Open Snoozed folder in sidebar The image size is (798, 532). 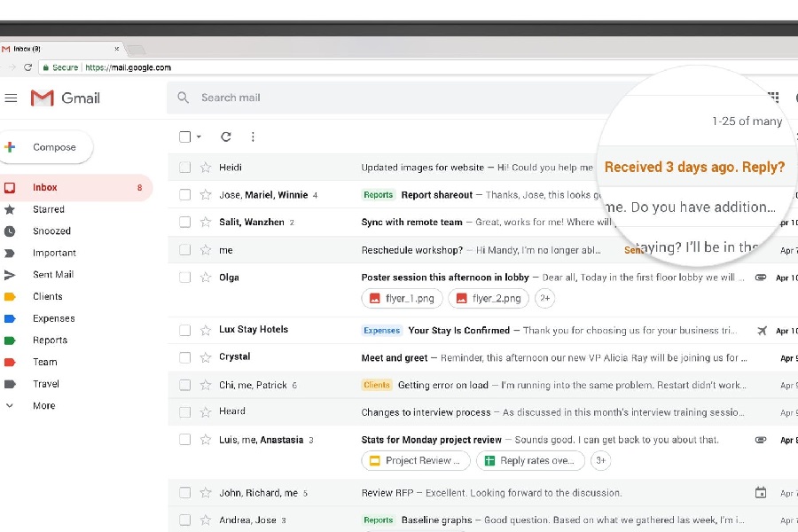(51, 231)
